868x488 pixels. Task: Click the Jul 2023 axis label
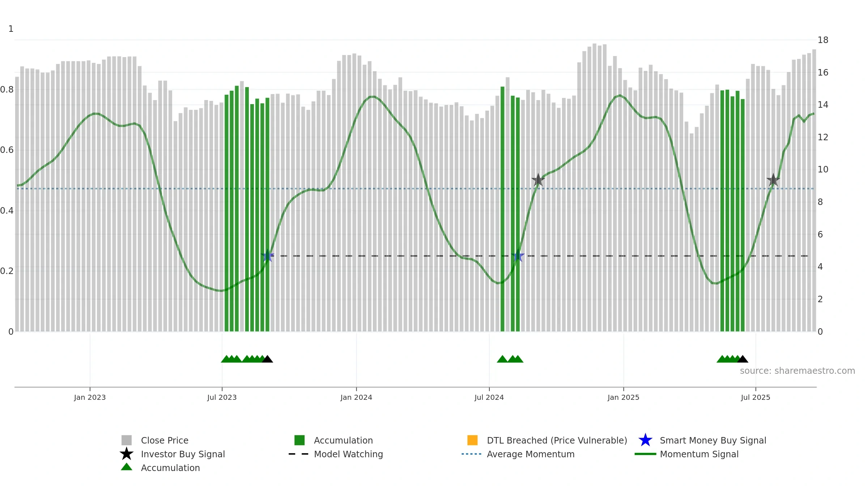click(x=222, y=398)
